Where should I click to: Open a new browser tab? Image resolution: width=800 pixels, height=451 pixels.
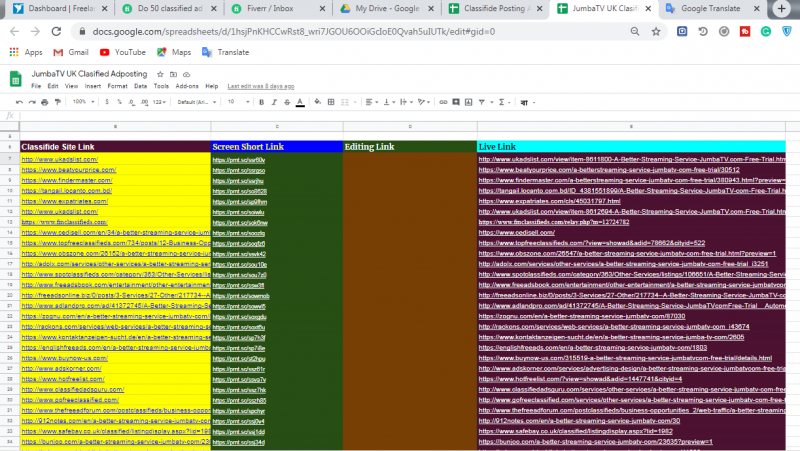point(782,9)
